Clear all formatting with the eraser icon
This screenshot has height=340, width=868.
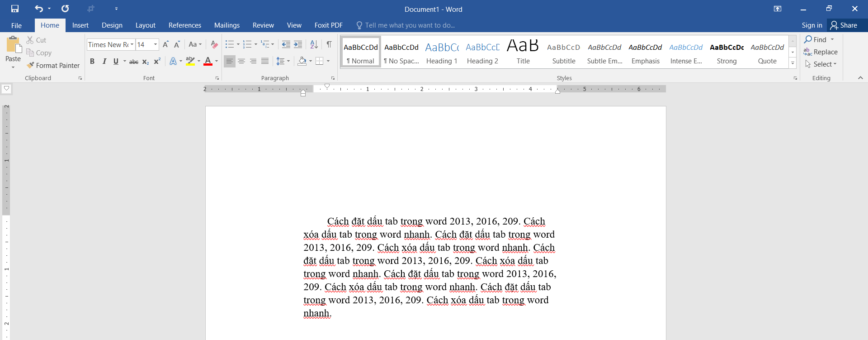pyautogui.click(x=214, y=44)
